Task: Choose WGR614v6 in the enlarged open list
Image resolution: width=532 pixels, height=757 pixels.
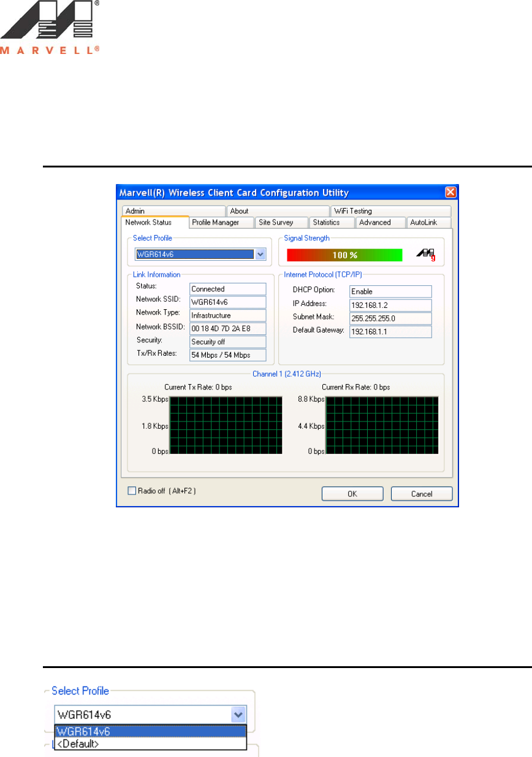Action: pyautogui.click(x=150, y=731)
